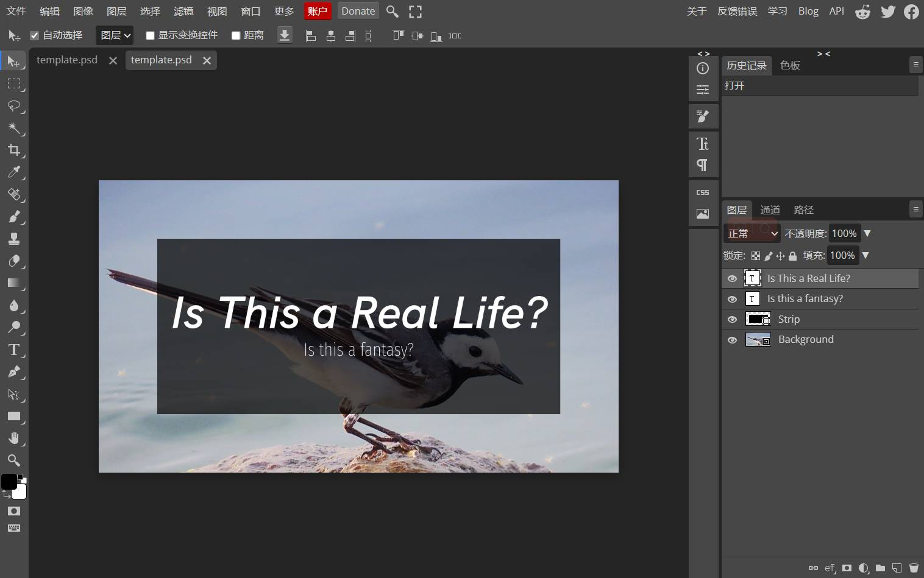This screenshot has width=924, height=578.
Task: Open the 正常 blend mode dropdown
Action: (752, 233)
